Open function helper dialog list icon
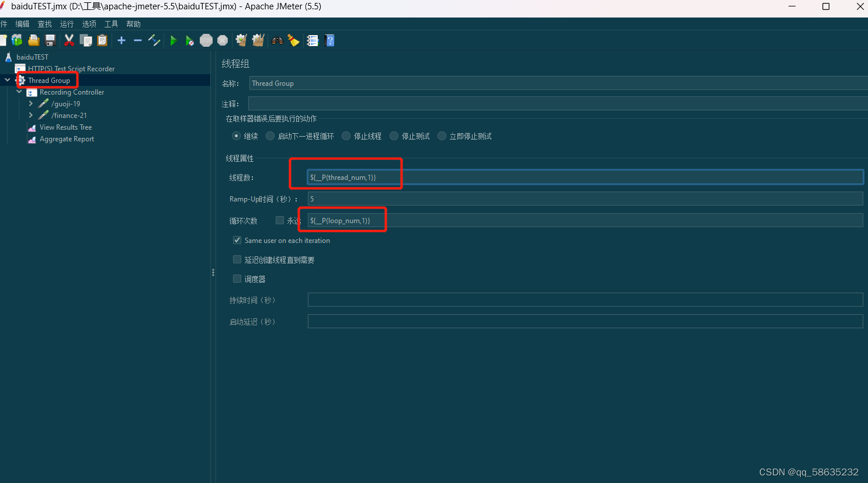Viewport: 868px width, 483px height. [313, 40]
